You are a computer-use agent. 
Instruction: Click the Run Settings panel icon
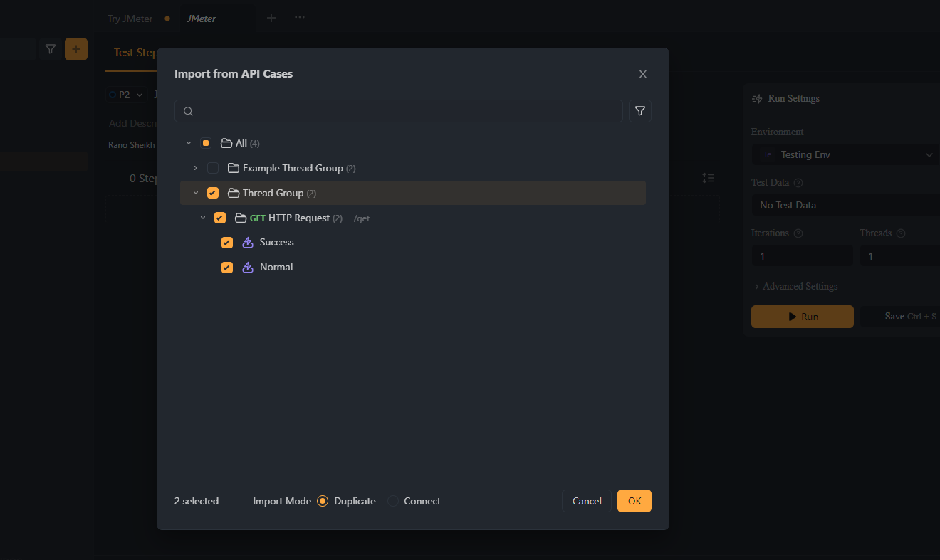(x=757, y=99)
